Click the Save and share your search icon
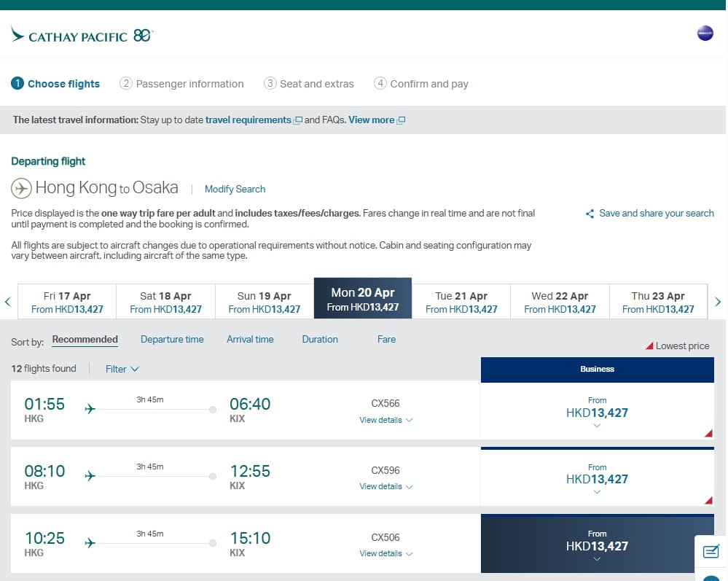 [589, 213]
